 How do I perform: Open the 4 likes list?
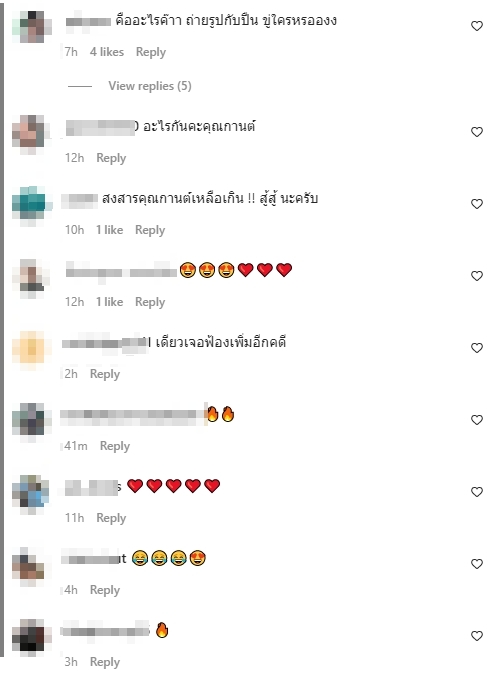pos(107,52)
